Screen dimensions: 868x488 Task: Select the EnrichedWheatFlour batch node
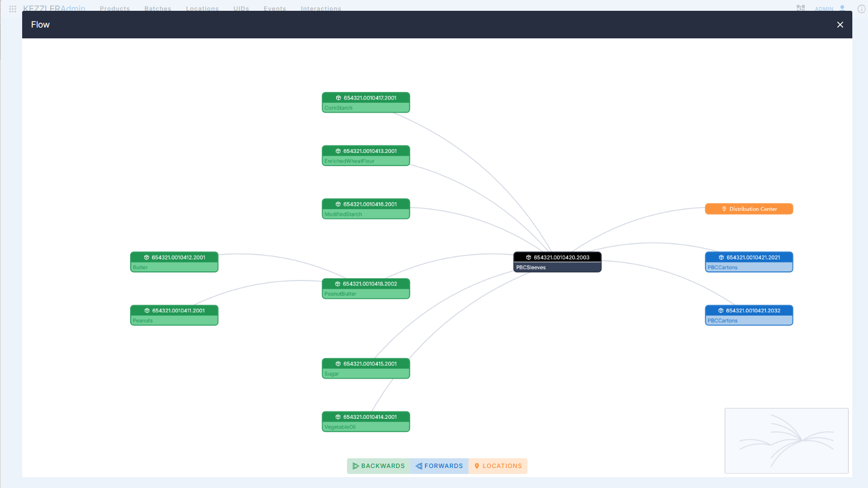[366, 156]
